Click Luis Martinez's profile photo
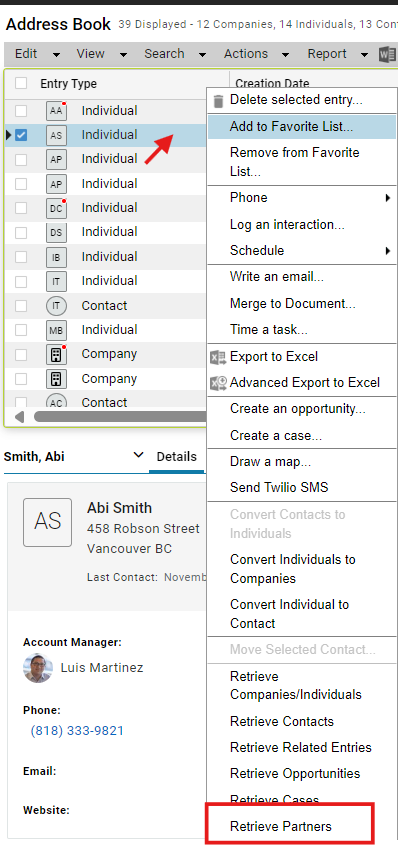This screenshot has width=398, height=845. [x=38, y=668]
